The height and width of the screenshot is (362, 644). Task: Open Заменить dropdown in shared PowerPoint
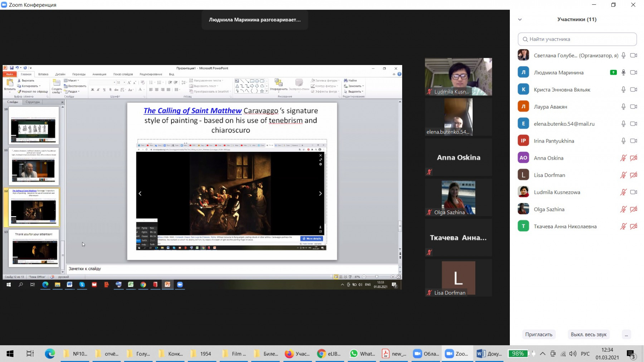click(x=354, y=86)
